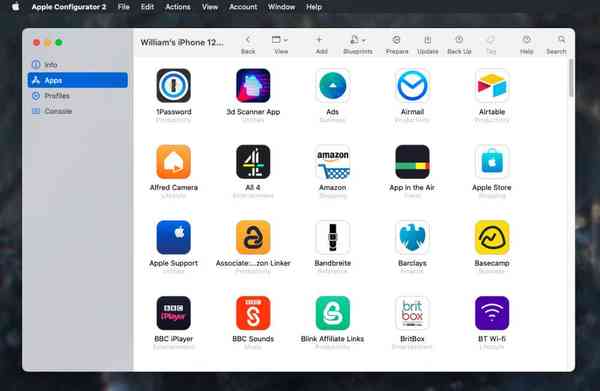The image size is (600, 391).
Task: Select the Barclays app icon
Action: click(412, 237)
